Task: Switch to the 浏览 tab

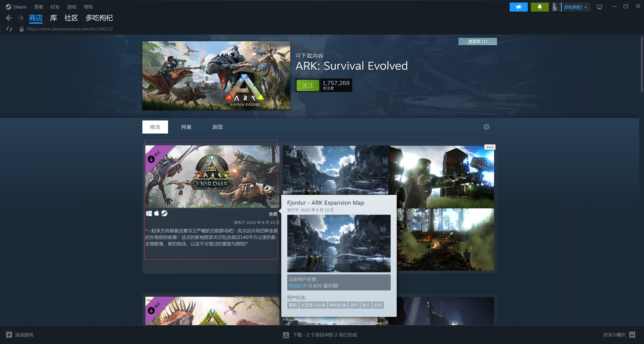Action: 217,127
